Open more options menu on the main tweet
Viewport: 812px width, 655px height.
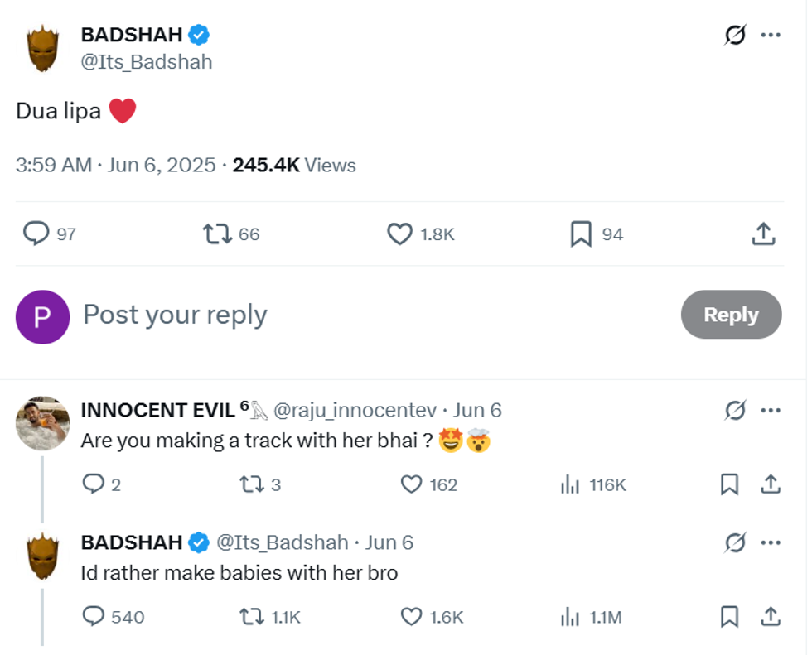[x=771, y=35]
